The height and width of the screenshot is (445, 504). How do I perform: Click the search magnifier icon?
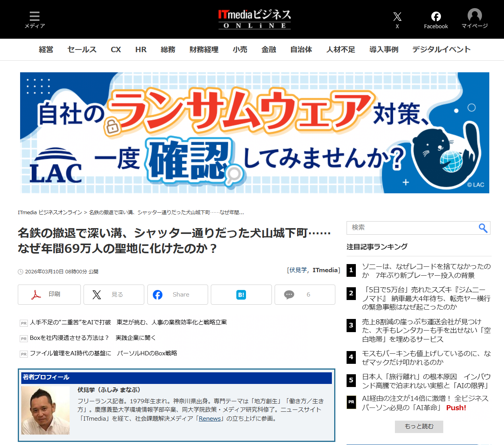tap(483, 228)
